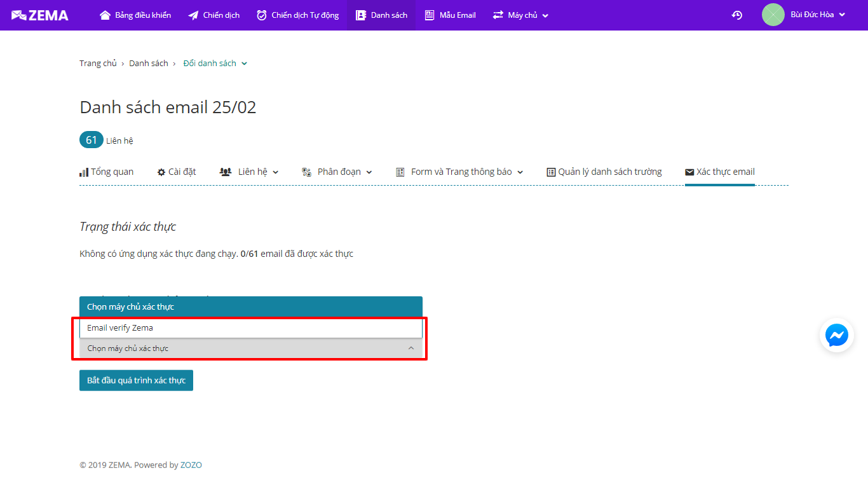Expand Phân đoạn tab dropdown
Viewport: 868px width, 482px height.
point(337,172)
